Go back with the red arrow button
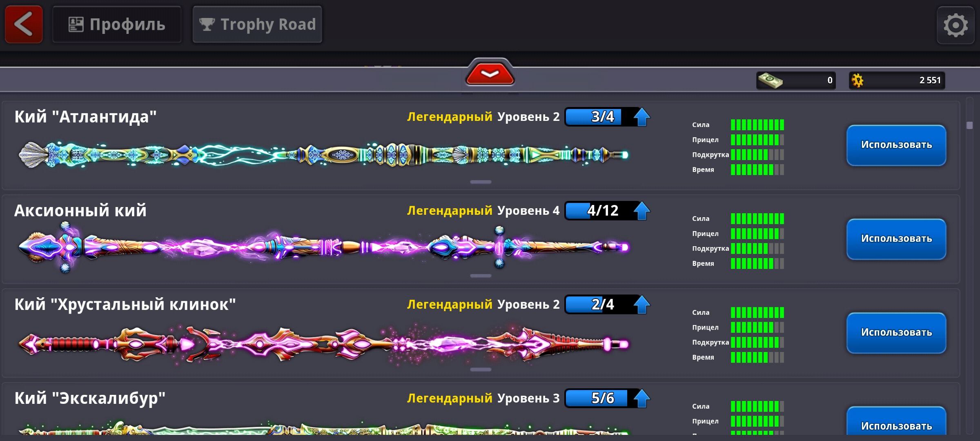The width and height of the screenshot is (980, 441). click(24, 24)
